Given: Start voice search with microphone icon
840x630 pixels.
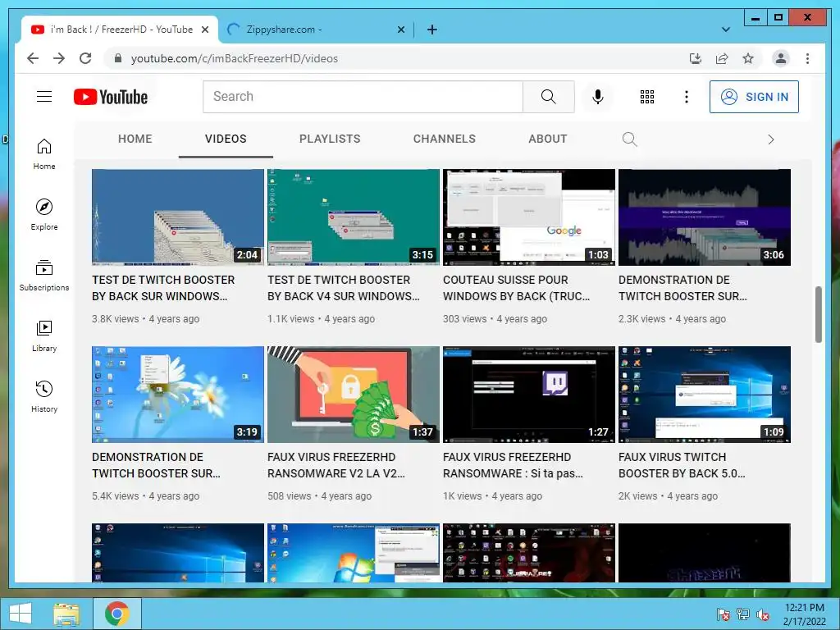Looking at the screenshot, I should coord(598,97).
